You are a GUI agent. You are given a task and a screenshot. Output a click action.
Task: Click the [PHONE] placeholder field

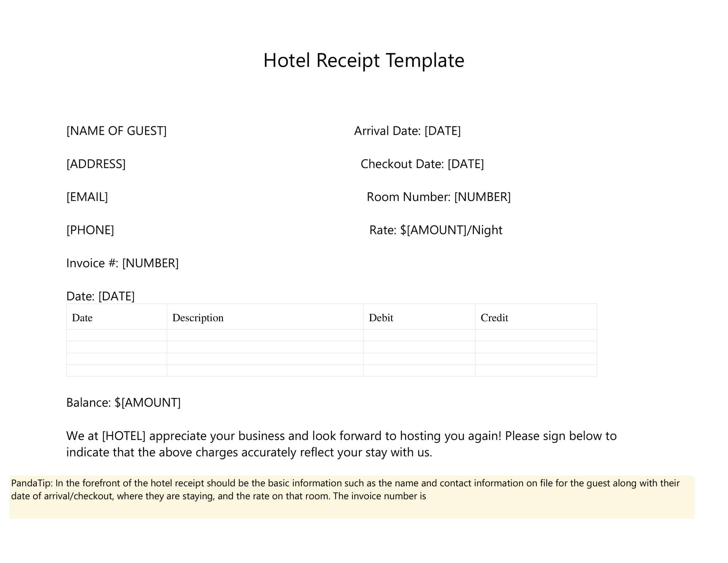click(x=90, y=230)
